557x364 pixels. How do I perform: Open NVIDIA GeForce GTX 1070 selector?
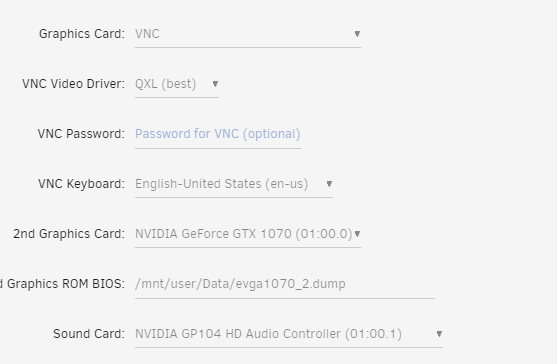pos(248,234)
